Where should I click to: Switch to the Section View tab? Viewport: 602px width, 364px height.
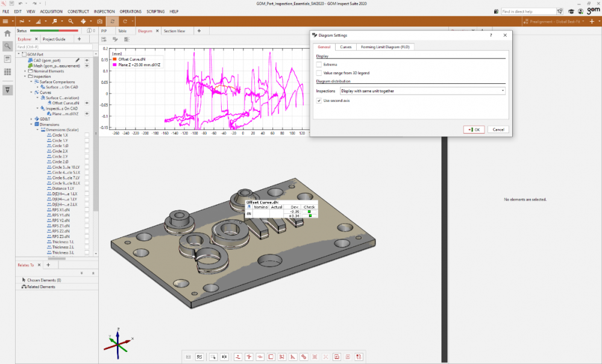coord(174,31)
